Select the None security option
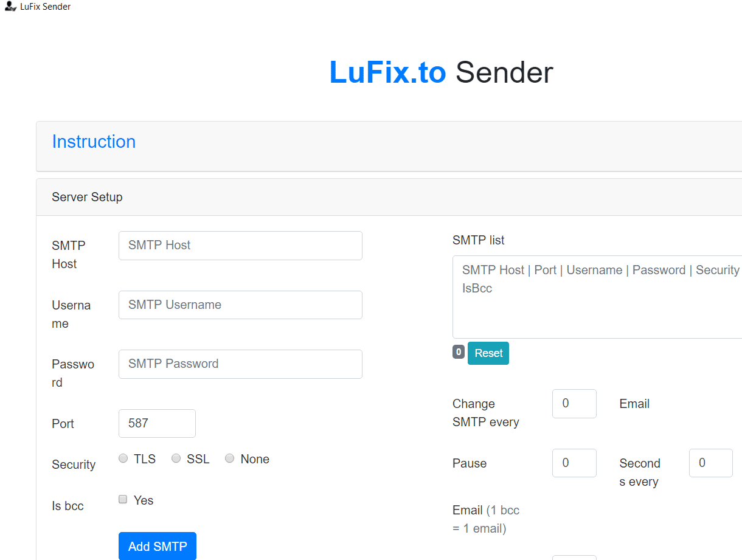Screen dimensions: 742x560 (x=229, y=458)
